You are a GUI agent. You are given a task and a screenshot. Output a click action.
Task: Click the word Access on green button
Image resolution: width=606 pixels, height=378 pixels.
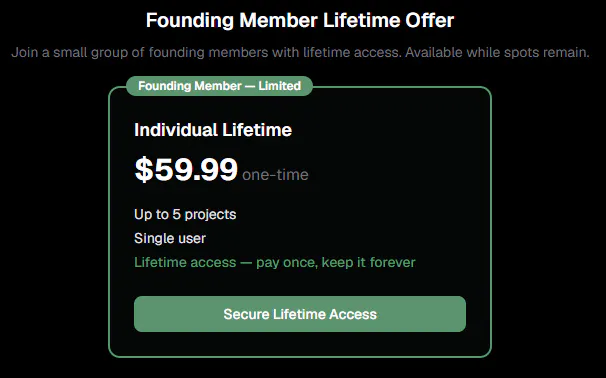(353, 314)
